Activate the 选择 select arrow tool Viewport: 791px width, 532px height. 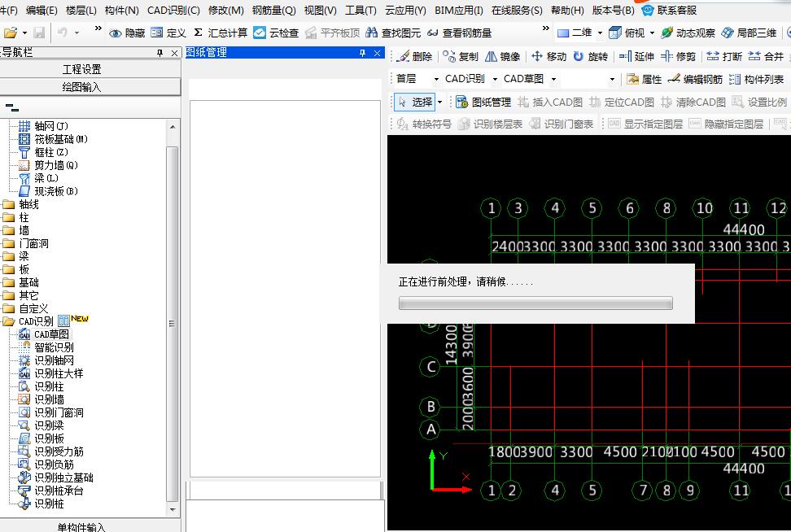tap(415, 102)
